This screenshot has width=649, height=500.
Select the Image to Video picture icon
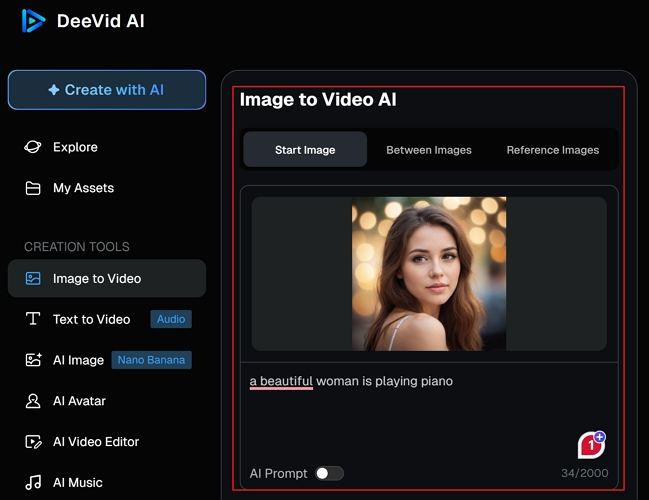pos(33,279)
